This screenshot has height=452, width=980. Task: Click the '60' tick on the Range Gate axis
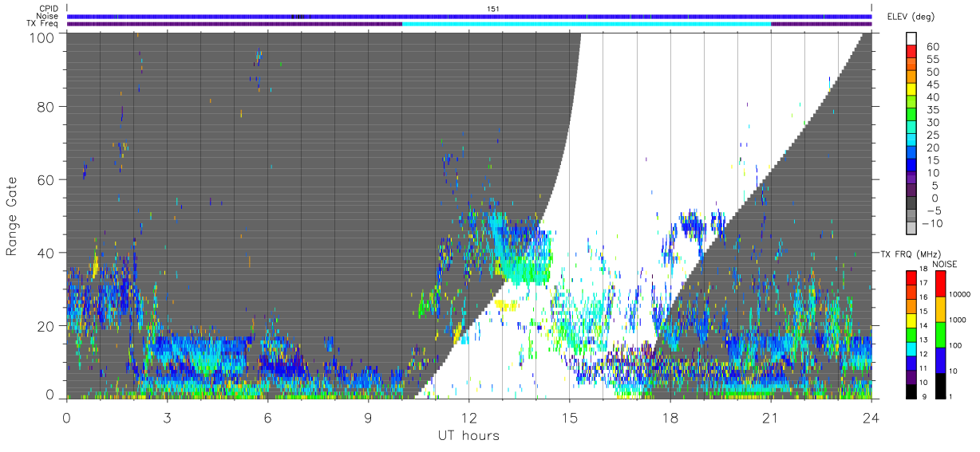pyautogui.click(x=48, y=179)
